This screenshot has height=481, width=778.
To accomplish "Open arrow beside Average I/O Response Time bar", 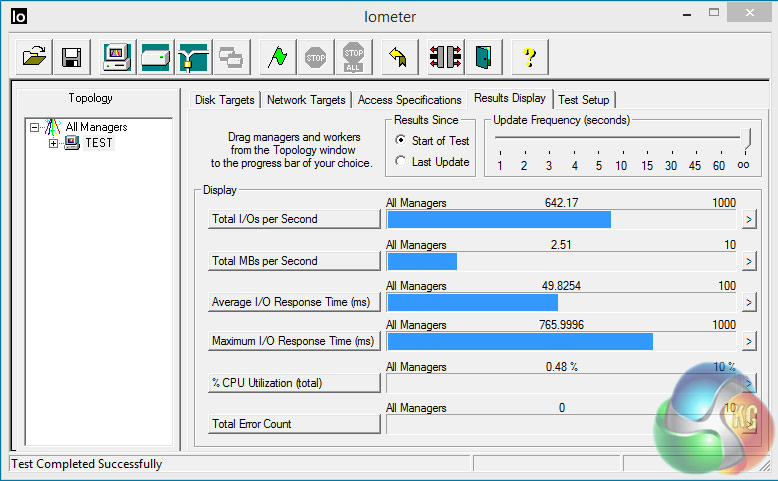I will click(749, 302).
